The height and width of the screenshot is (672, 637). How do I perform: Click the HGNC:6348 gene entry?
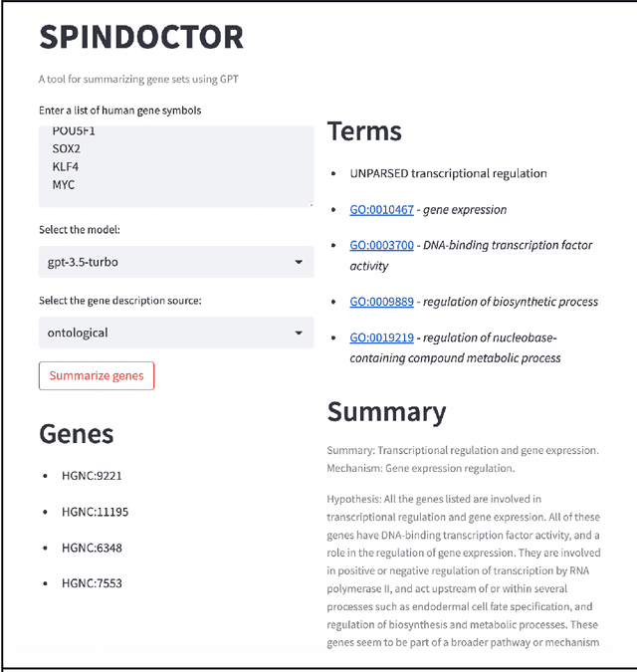93,548
